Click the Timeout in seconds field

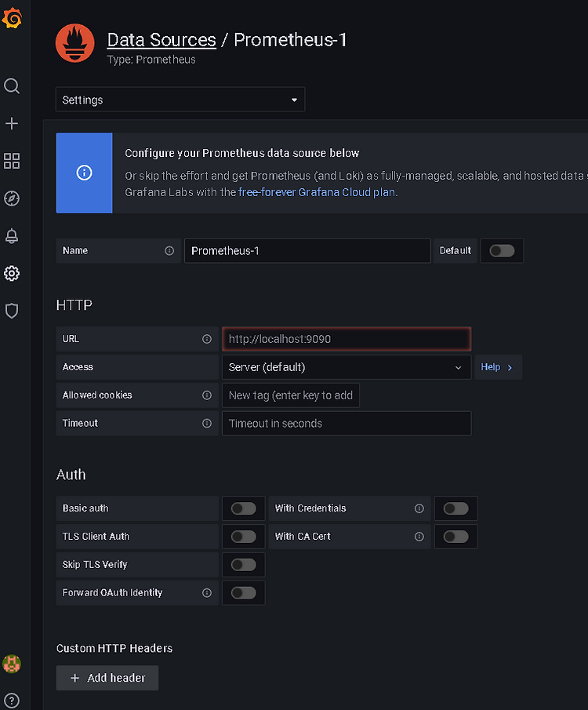(347, 424)
